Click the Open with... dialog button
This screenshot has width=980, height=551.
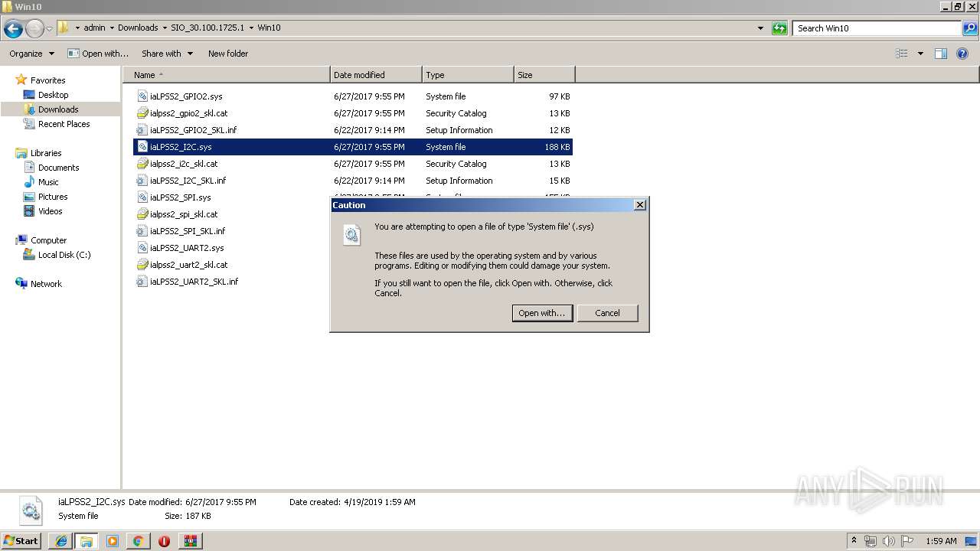pos(542,313)
